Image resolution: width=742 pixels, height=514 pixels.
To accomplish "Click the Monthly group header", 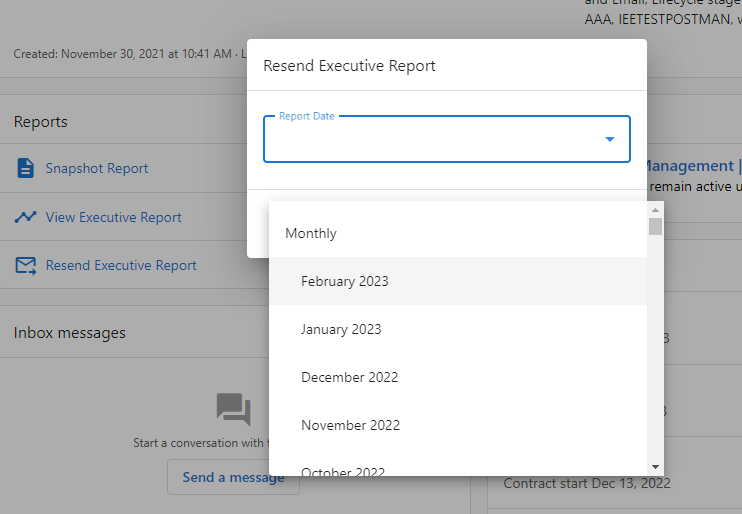I will [311, 233].
